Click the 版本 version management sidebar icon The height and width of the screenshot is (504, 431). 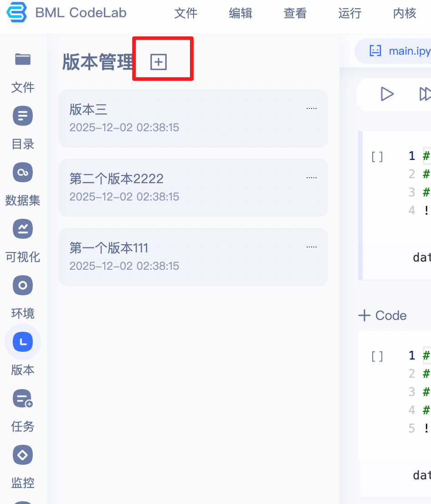[22, 341]
